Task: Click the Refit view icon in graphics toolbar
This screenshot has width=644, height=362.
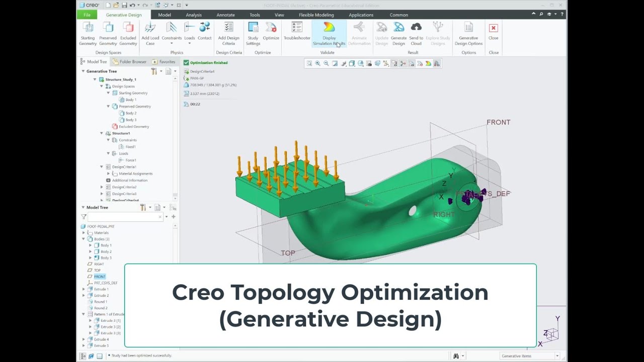Action: point(309,63)
